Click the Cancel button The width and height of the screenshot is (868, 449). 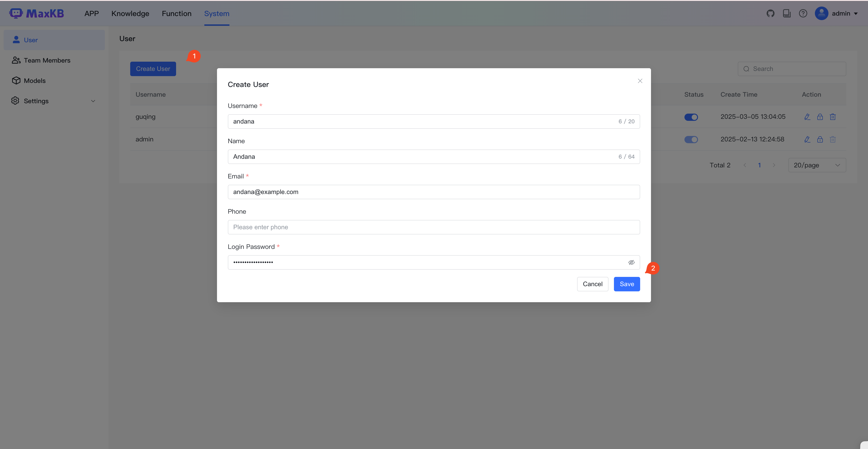pos(592,284)
